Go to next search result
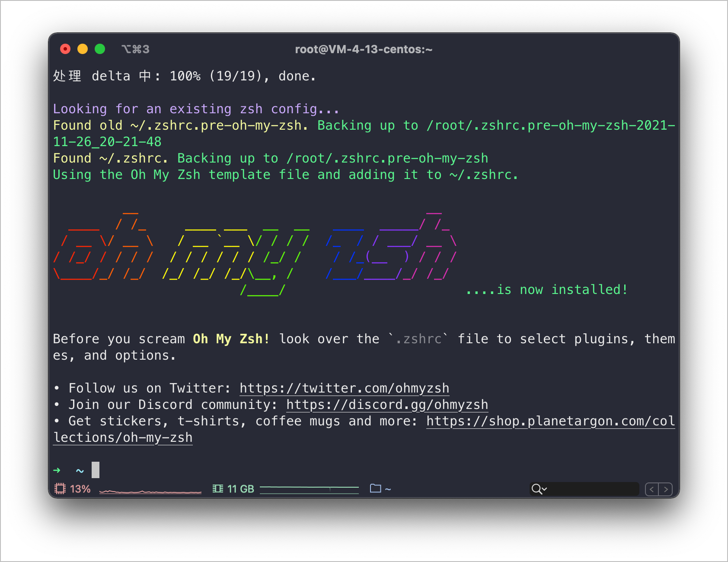The width and height of the screenshot is (728, 562). (x=666, y=489)
